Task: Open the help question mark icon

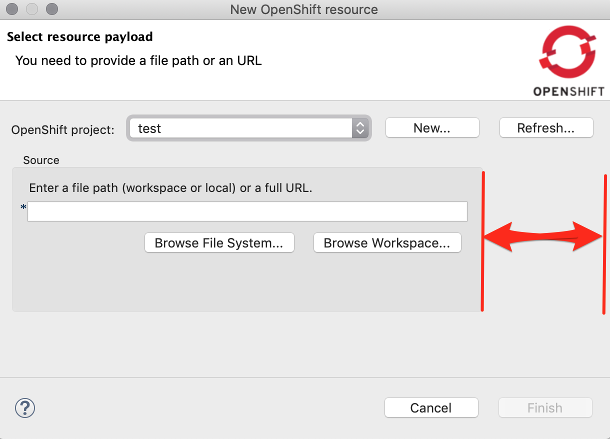Action: [26, 407]
